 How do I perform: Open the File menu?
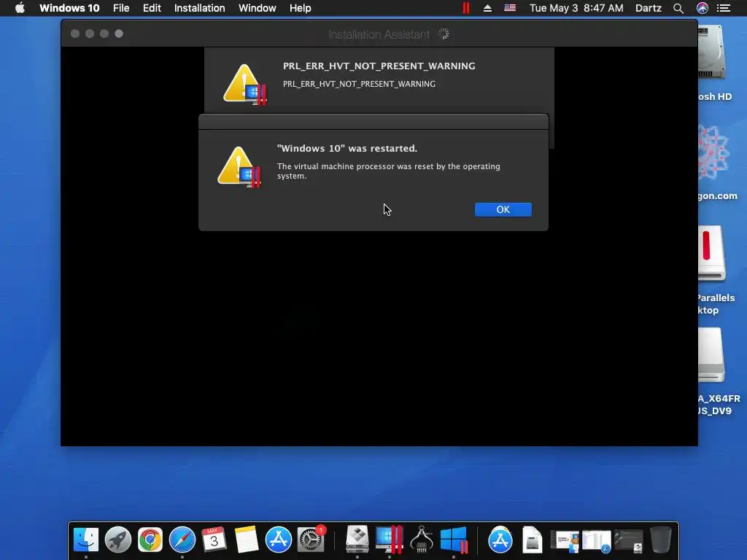(x=121, y=8)
